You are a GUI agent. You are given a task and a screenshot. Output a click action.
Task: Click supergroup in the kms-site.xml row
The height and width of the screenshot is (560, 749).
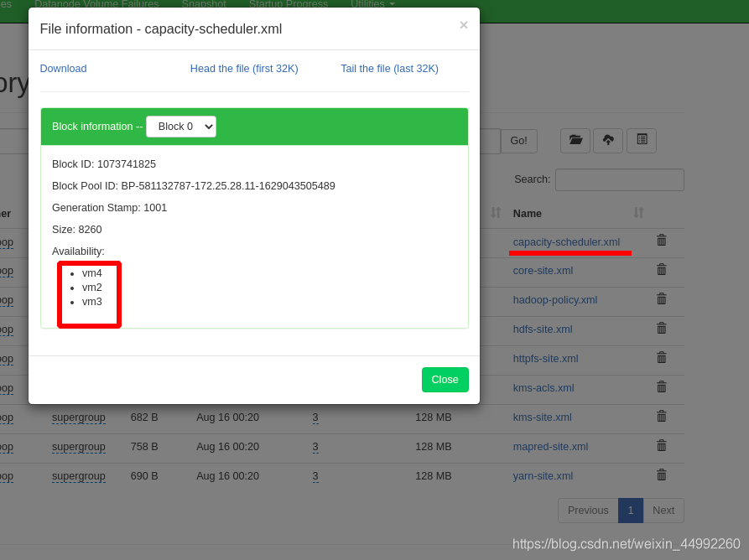78,417
